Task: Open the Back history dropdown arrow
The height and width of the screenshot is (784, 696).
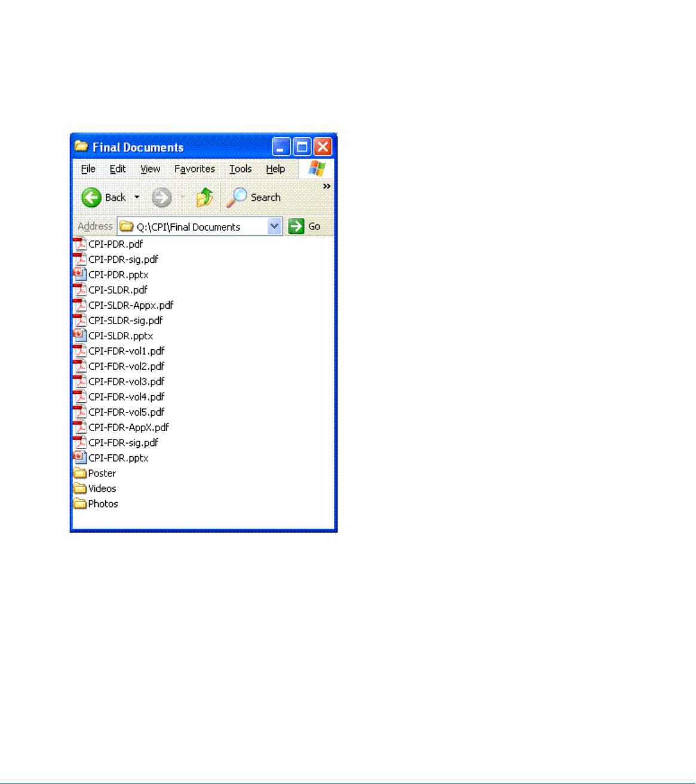Action: (x=137, y=198)
